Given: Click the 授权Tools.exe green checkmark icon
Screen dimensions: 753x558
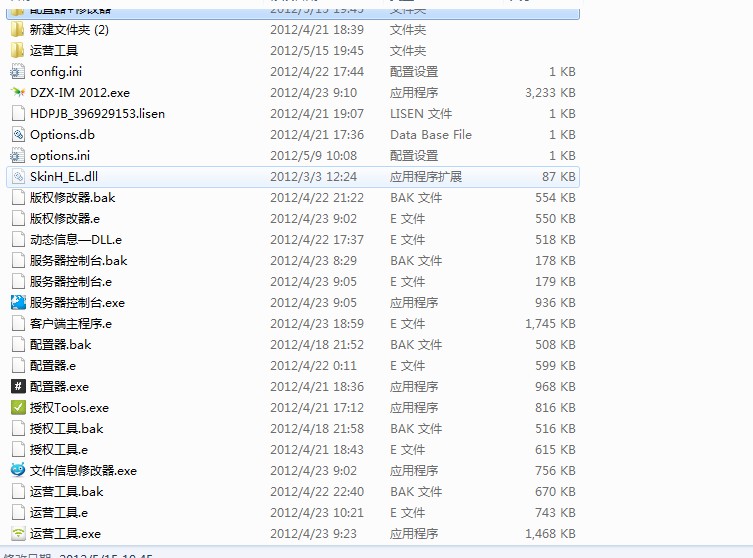Looking at the screenshot, I should click(x=18, y=408).
